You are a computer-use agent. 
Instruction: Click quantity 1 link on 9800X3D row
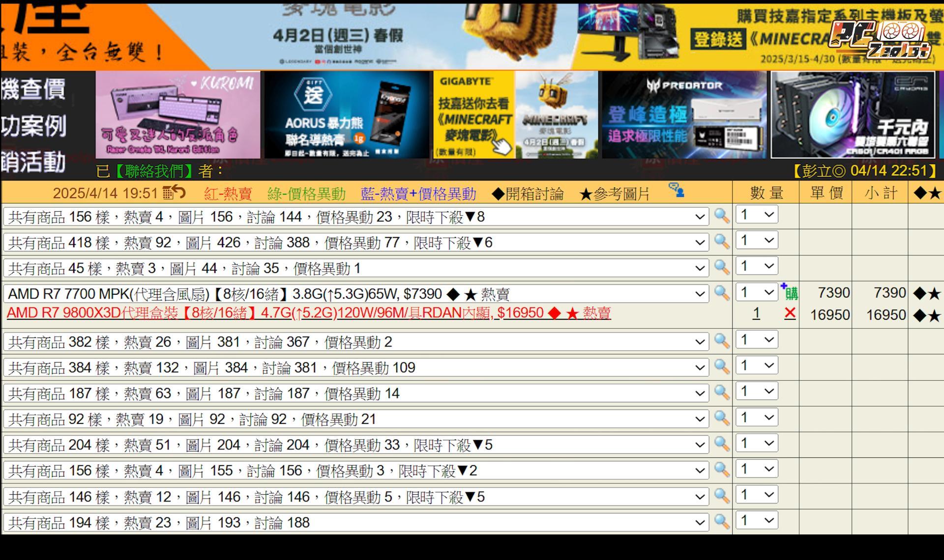[756, 313]
